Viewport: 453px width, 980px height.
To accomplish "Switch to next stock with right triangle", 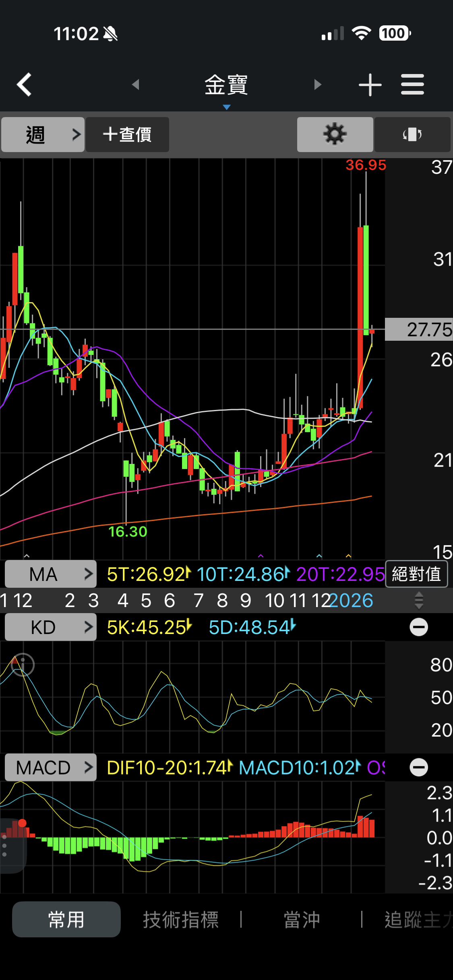I will click(x=318, y=84).
